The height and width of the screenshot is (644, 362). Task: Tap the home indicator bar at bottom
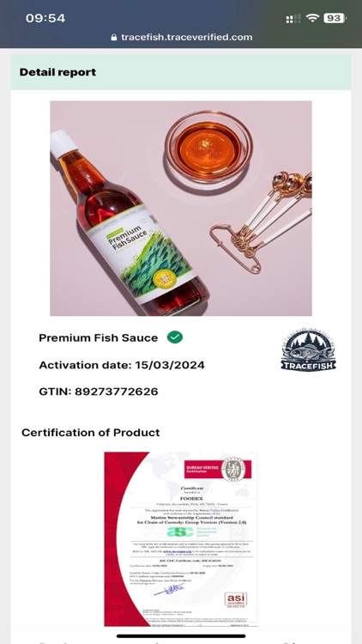[181, 635]
